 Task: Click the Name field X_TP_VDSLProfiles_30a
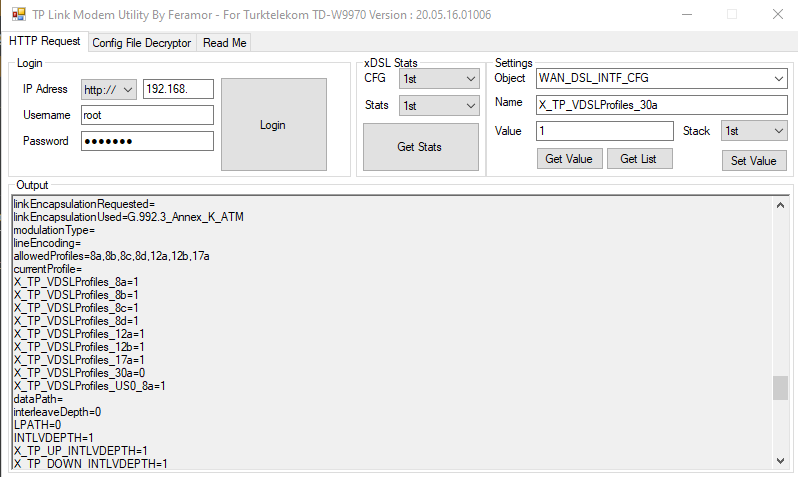tap(662, 105)
